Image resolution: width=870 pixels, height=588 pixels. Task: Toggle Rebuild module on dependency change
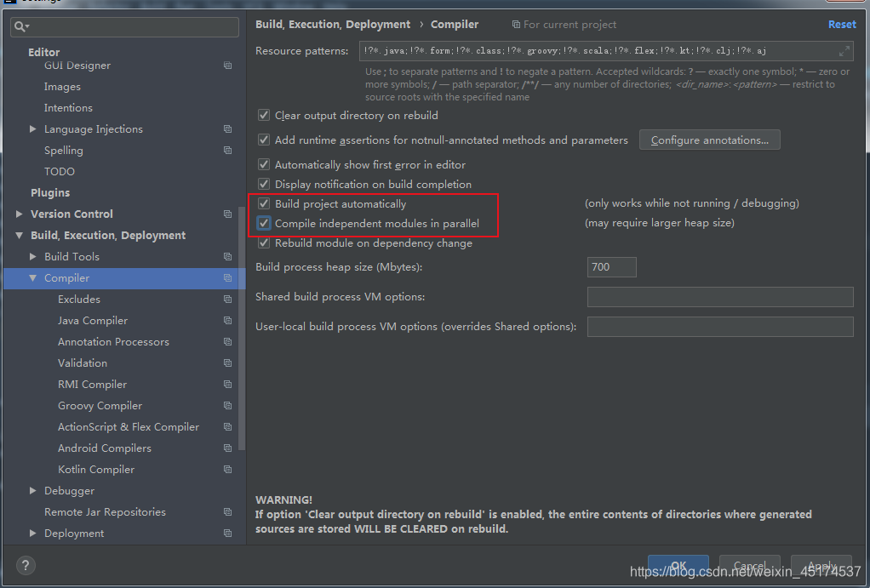click(264, 243)
